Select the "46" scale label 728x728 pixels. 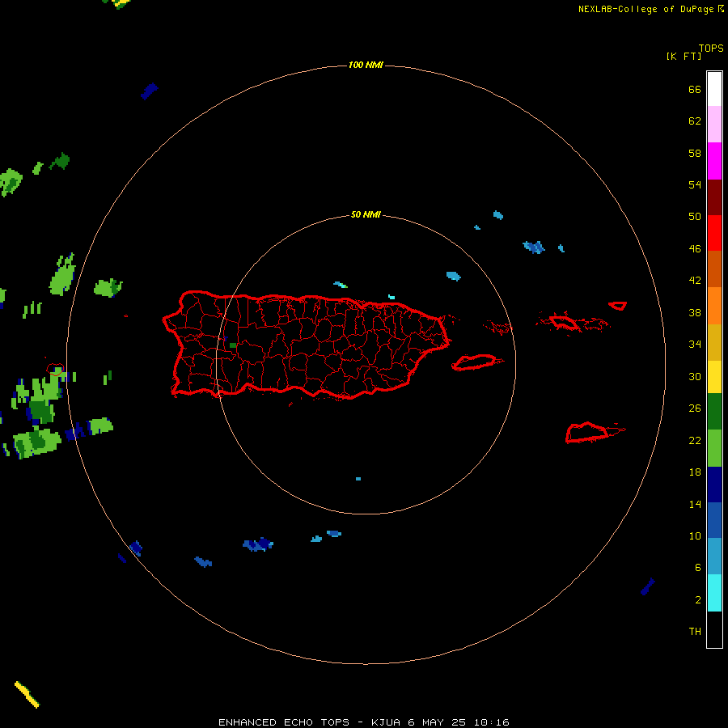point(695,248)
